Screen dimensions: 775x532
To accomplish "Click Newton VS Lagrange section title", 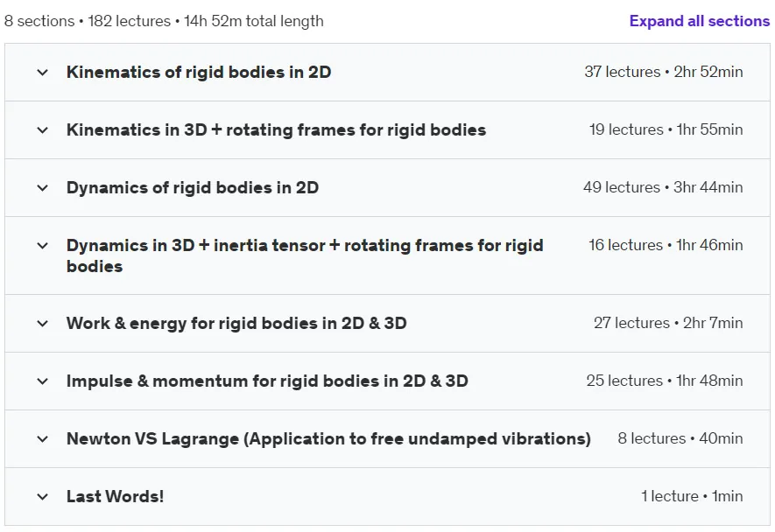I will pyautogui.click(x=328, y=438).
